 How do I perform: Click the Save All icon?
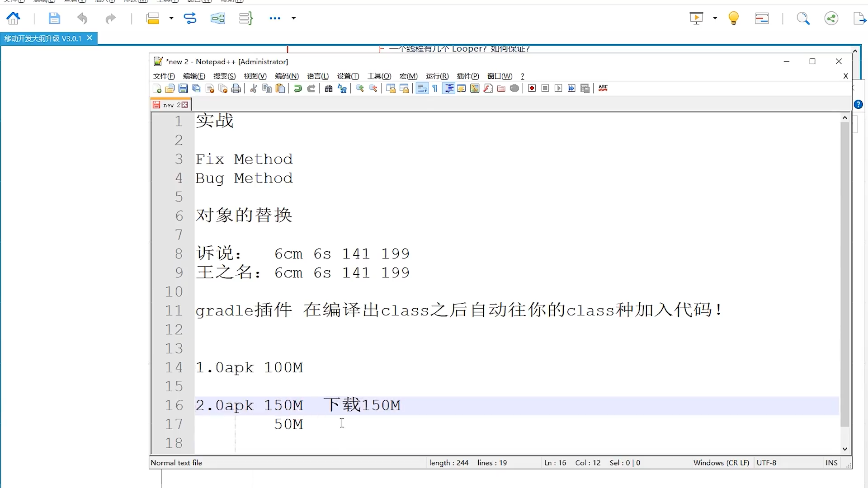coord(196,89)
